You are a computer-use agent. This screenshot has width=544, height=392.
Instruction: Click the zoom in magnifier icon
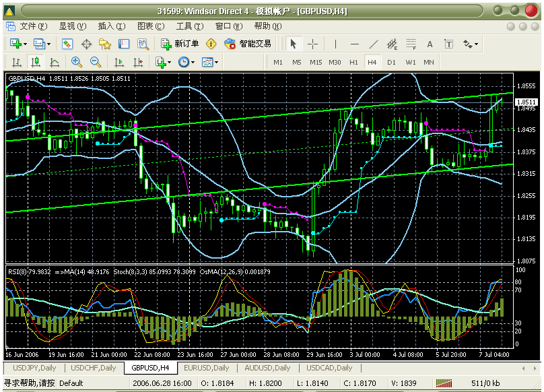click(x=76, y=62)
